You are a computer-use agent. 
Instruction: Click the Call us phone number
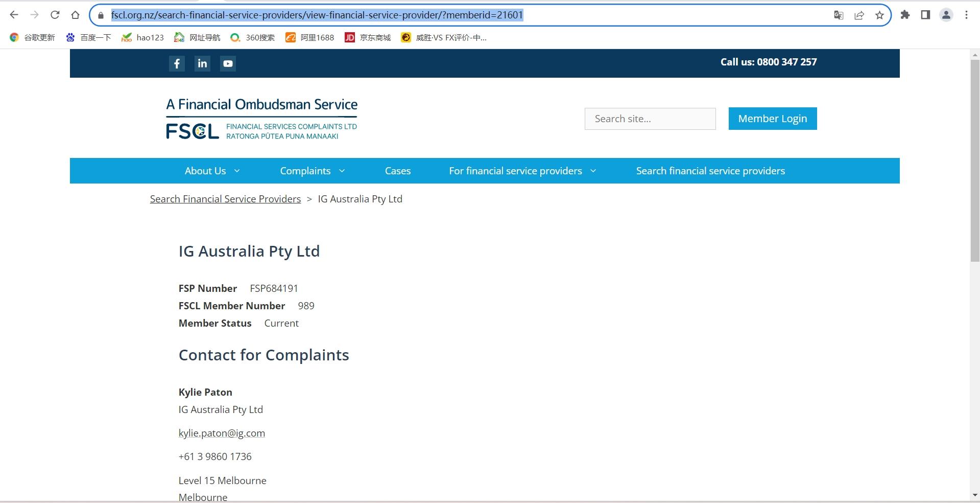pos(769,62)
